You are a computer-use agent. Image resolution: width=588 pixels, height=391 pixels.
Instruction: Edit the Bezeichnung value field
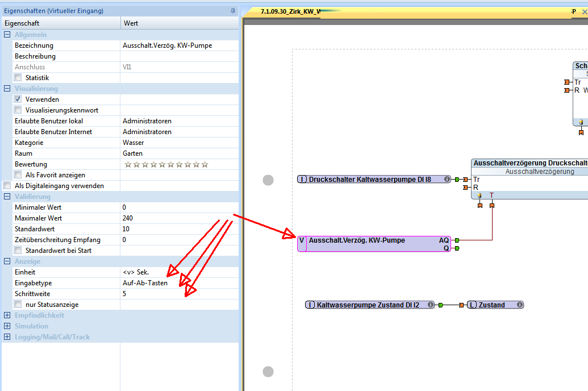click(180, 45)
